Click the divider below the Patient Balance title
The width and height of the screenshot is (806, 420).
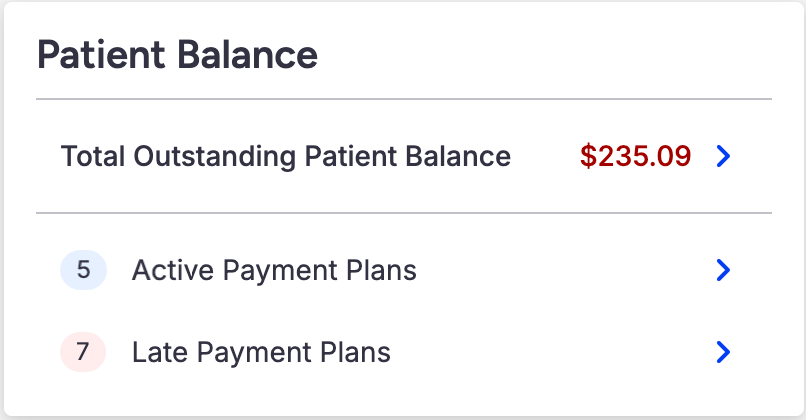click(403, 99)
